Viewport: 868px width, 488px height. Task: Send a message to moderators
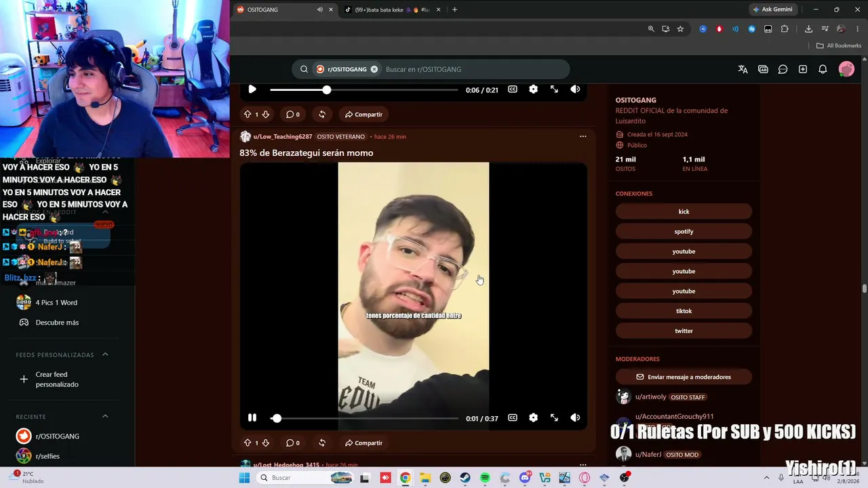684,377
